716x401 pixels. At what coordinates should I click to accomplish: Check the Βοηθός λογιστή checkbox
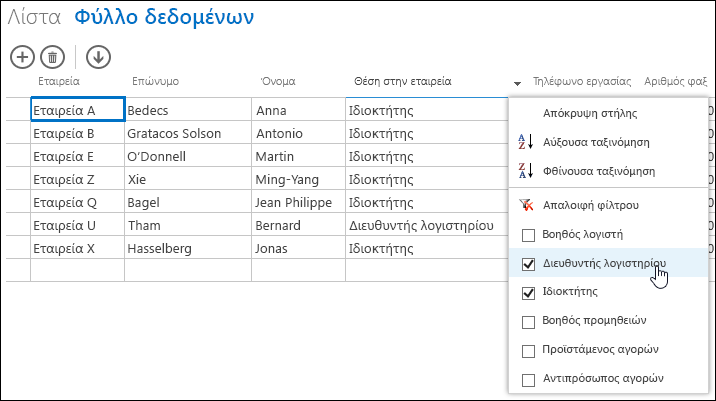[x=528, y=235]
